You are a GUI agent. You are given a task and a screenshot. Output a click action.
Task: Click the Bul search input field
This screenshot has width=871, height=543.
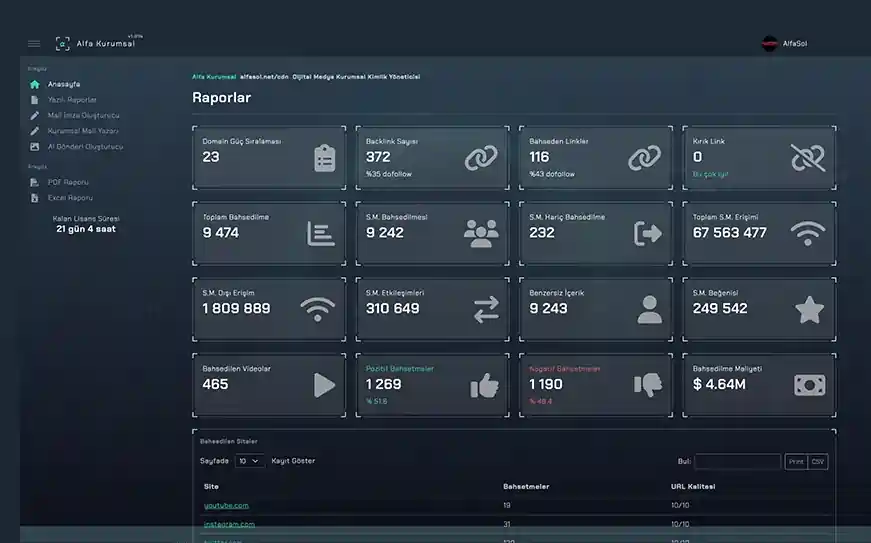[x=738, y=462]
